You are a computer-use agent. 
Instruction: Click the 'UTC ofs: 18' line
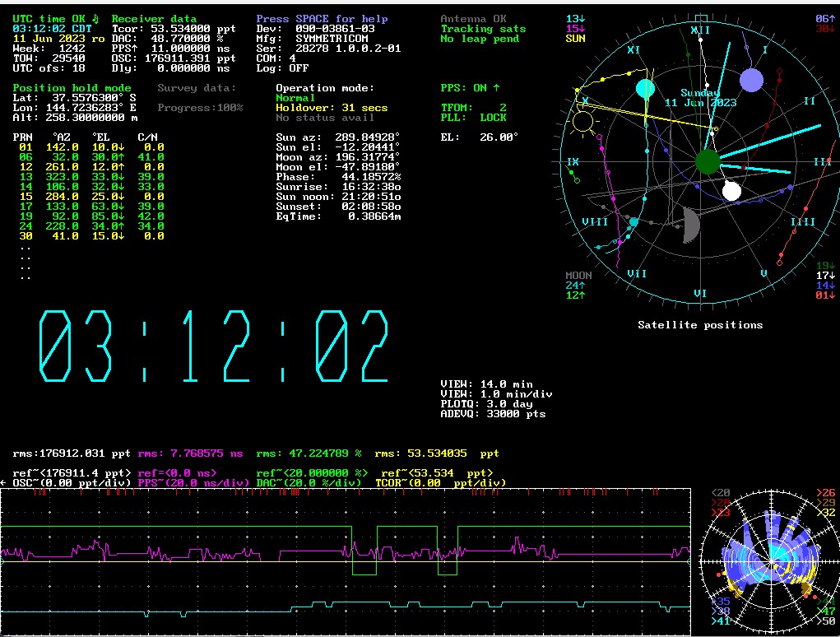point(49,68)
